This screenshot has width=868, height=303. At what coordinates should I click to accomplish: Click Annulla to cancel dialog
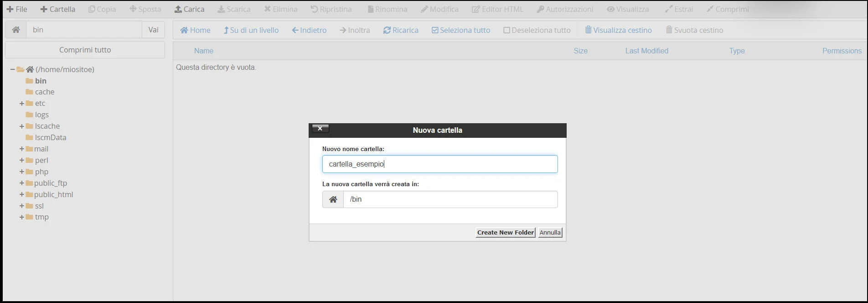point(550,232)
